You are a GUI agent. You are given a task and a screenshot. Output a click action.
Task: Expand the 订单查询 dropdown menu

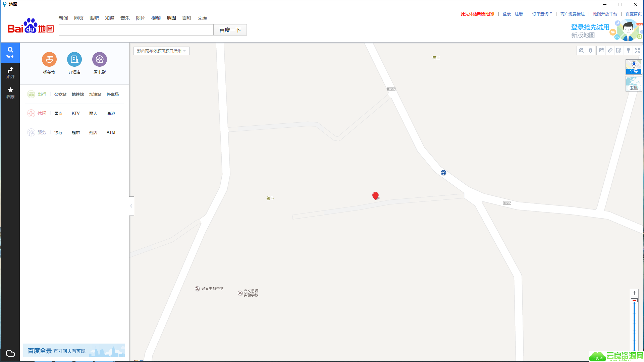click(542, 14)
